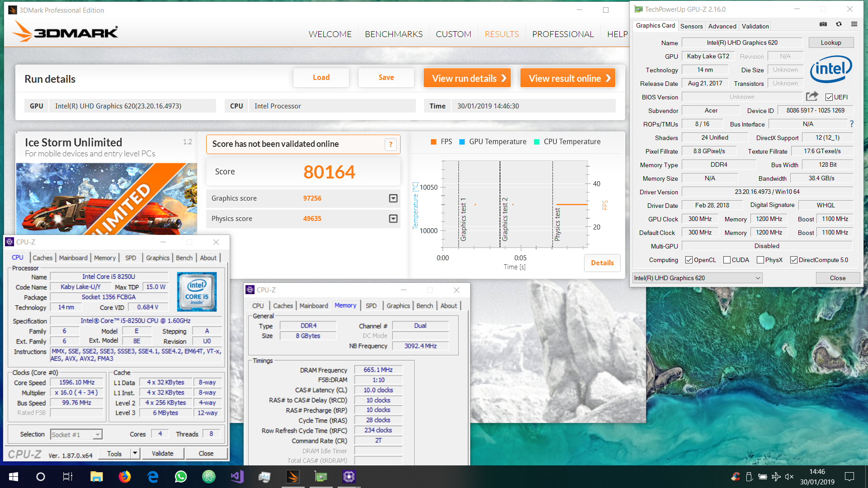Click 3DMark logo
Image resolution: width=868 pixels, height=488 pixels.
point(65,32)
